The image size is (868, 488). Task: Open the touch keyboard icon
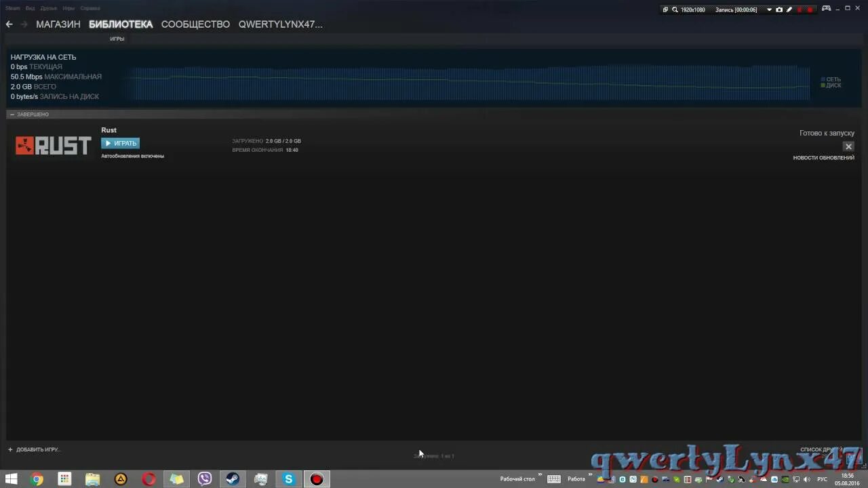tap(554, 479)
